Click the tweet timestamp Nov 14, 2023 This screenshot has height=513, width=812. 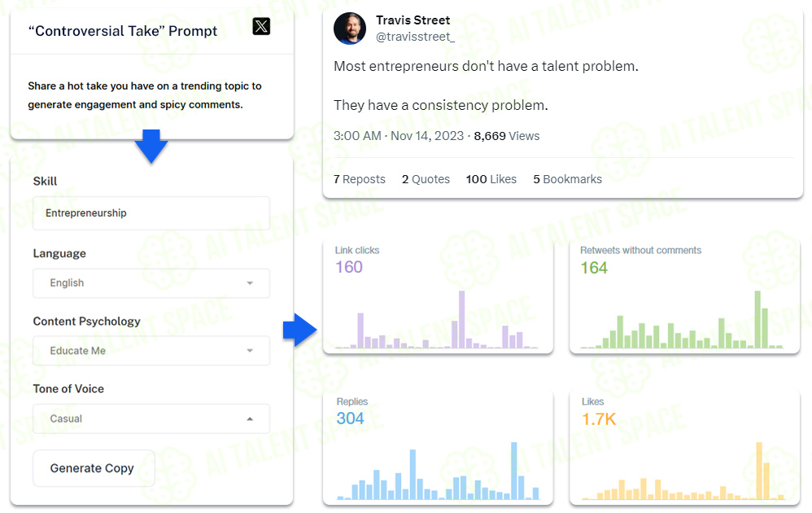click(426, 136)
